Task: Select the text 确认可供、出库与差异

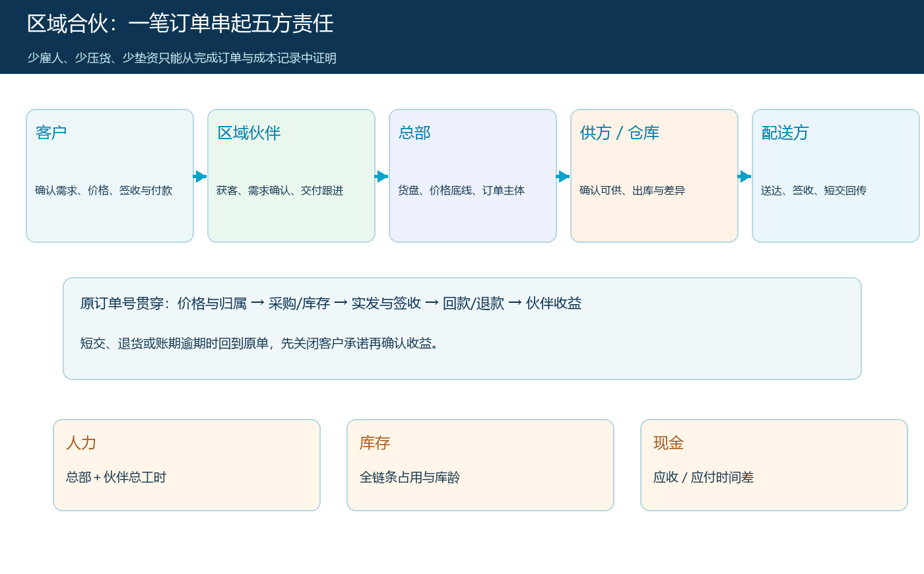Action: [632, 190]
